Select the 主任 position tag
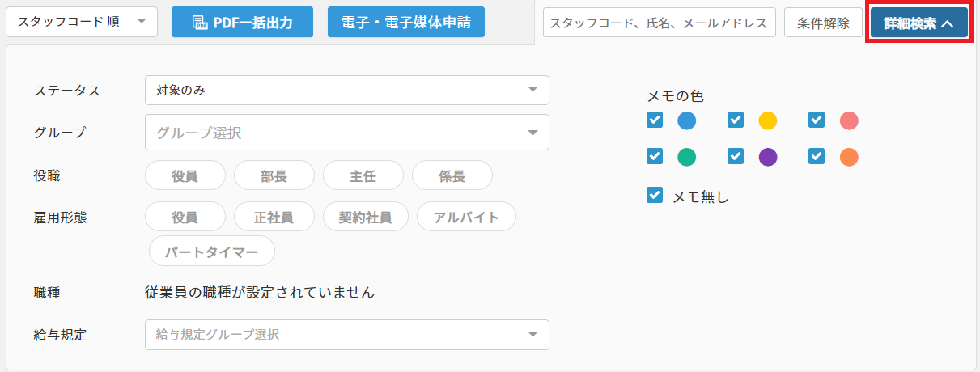980x372 pixels. point(363,175)
